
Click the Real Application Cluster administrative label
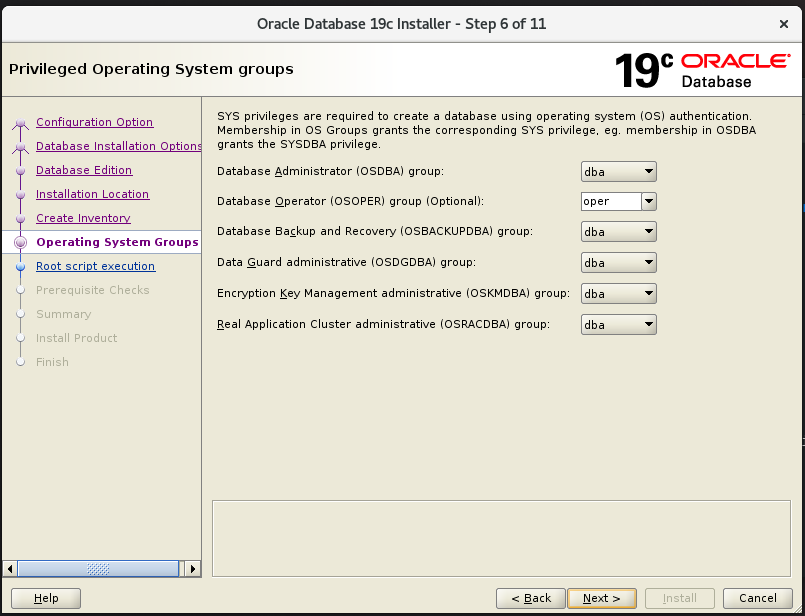click(384, 324)
